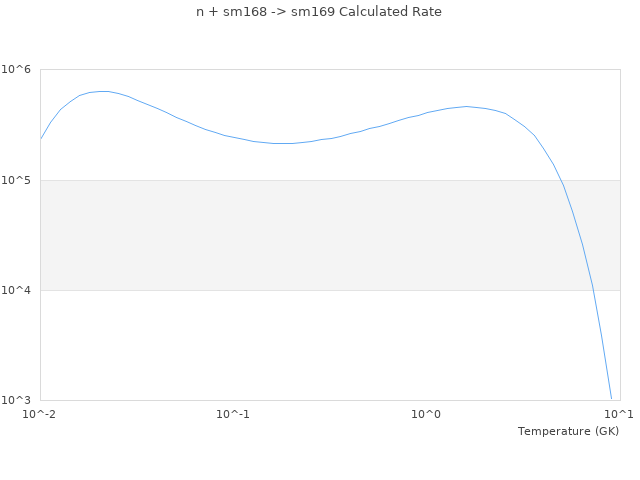The height and width of the screenshot is (480, 640).
Task: Select the 10^-2 x-axis tick label
Action: pyautogui.click(x=40, y=415)
